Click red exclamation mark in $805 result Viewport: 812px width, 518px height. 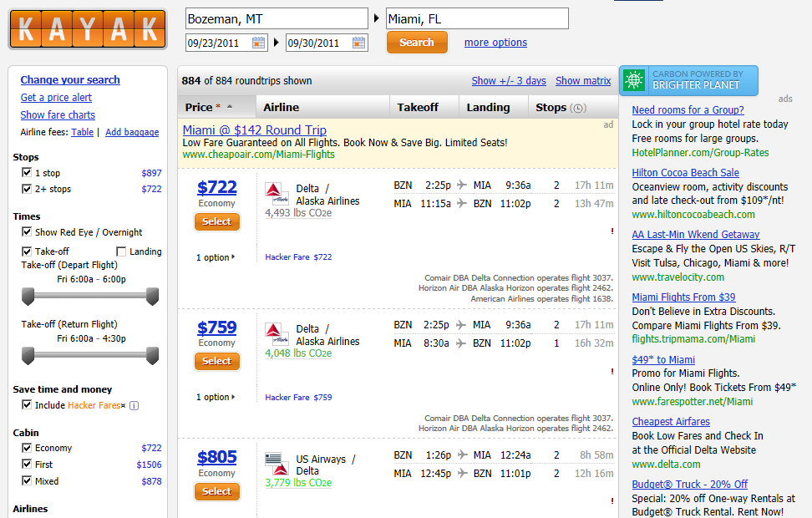click(612, 501)
